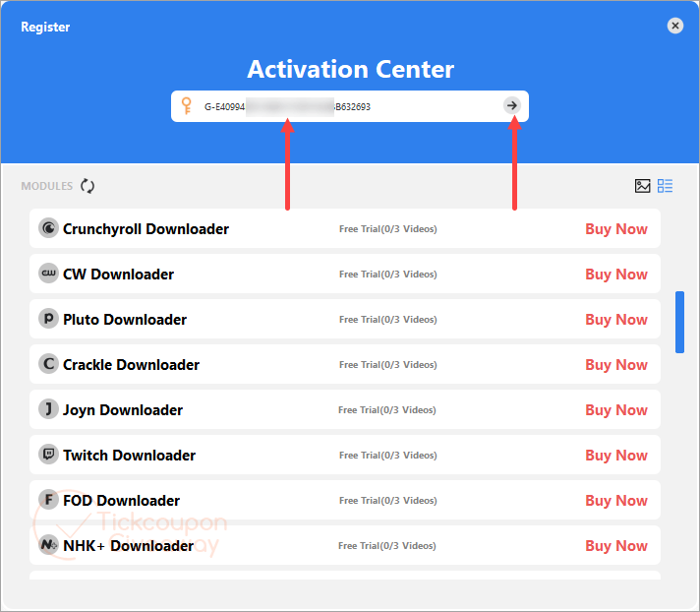Click the MODULES section label

(x=47, y=186)
